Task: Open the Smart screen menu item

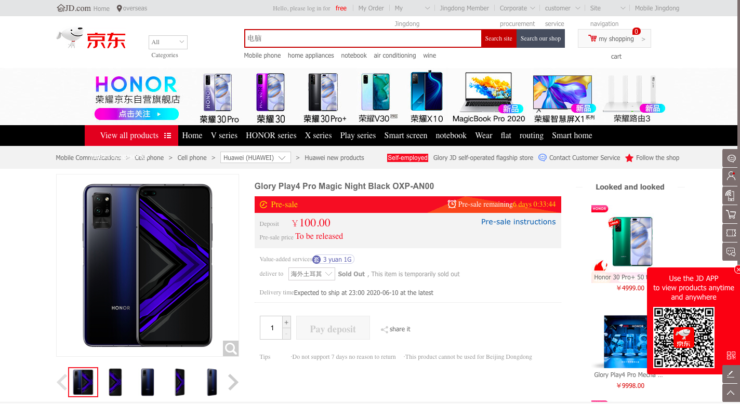Action: click(405, 135)
